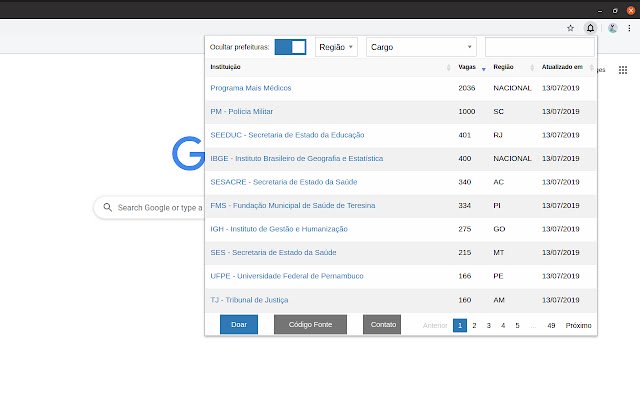Go to the Próximo page
Screen dimensions: 640x400
coord(578,325)
